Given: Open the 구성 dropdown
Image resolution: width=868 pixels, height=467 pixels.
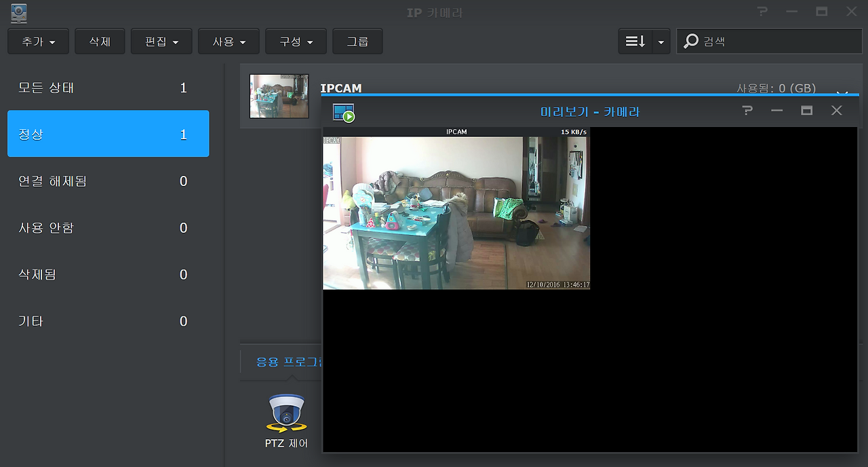Looking at the screenshot, I should coord(296,41).
